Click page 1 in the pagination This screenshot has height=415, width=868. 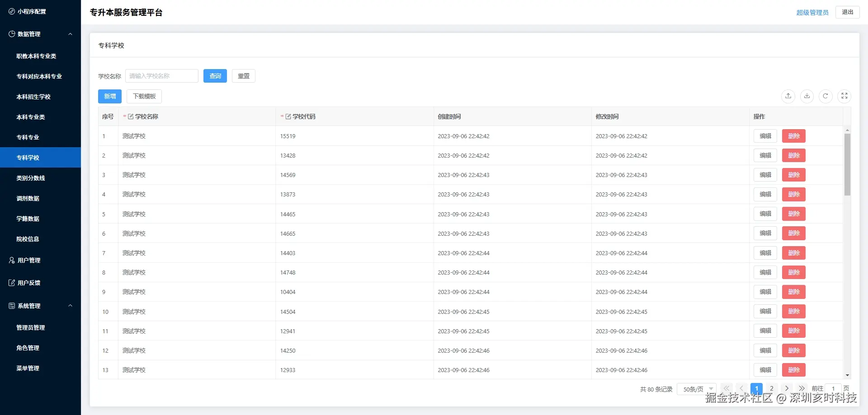point(756,388)
